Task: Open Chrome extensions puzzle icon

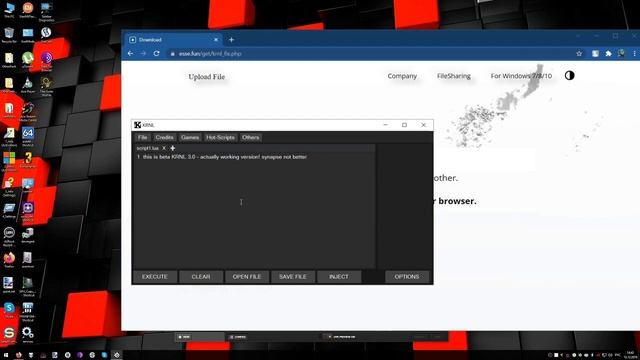Action: click(x=608, y=53)
